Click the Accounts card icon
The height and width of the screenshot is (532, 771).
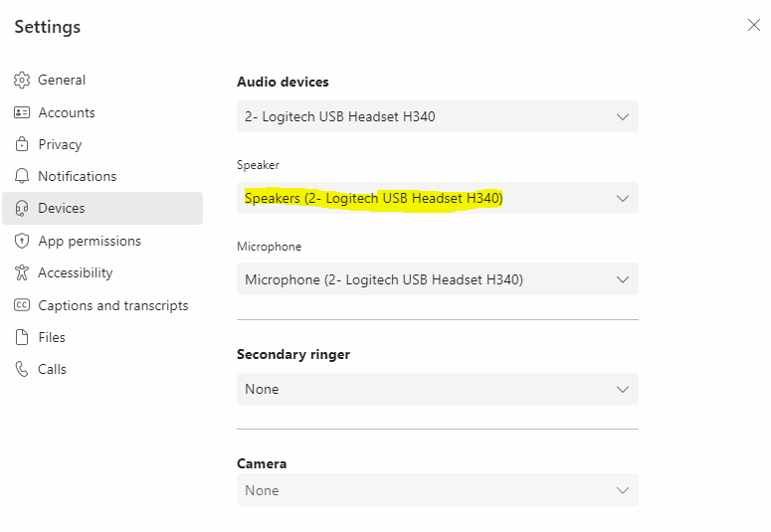click(x=22, y=112)
